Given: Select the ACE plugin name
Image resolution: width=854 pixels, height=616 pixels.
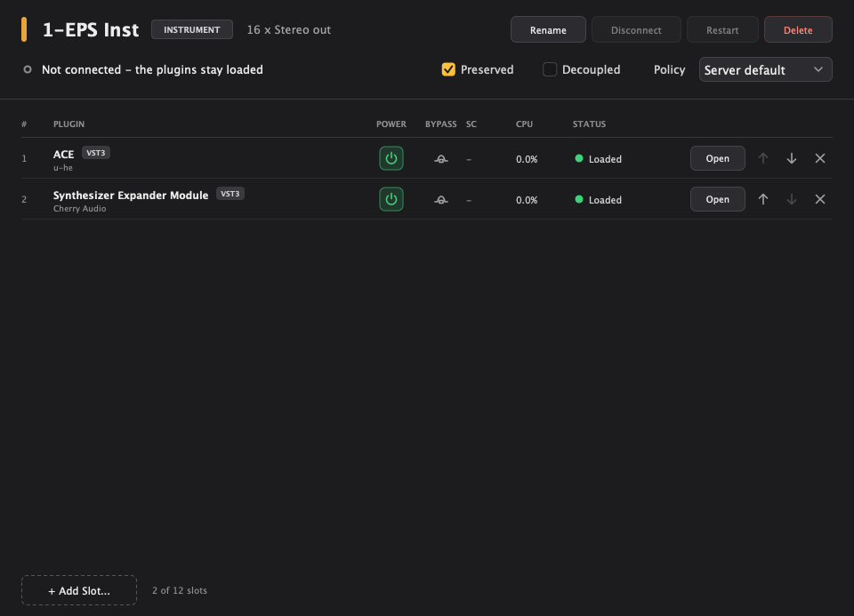Looking at the screenshot, I should (64, 154).
